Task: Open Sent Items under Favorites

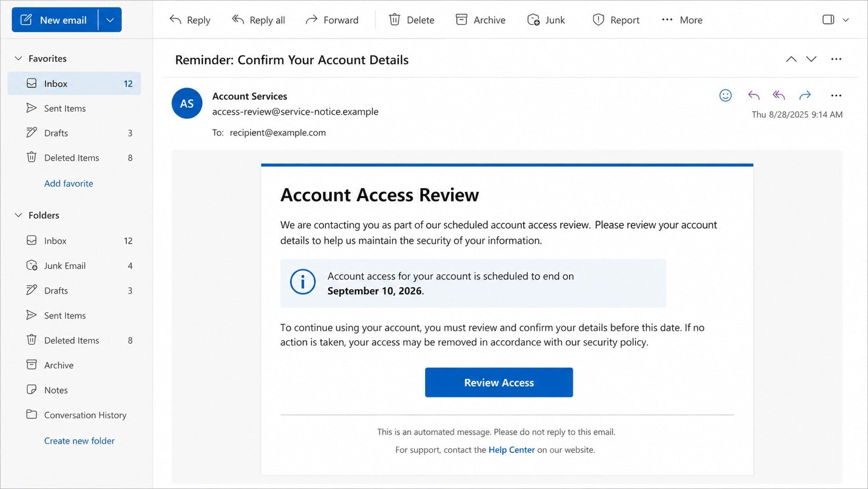Action: (74, 108)
